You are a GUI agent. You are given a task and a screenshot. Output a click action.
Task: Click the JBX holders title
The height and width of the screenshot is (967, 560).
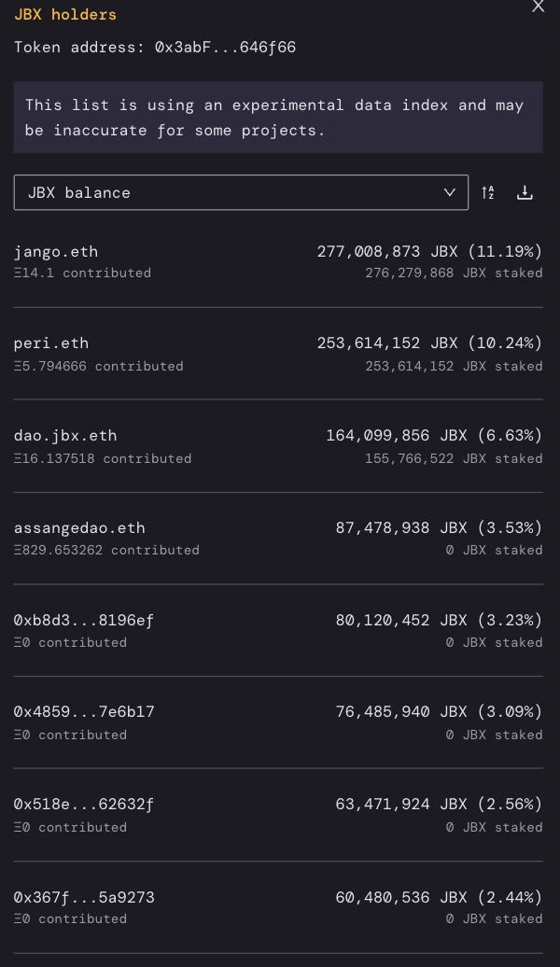click(65, 15)
